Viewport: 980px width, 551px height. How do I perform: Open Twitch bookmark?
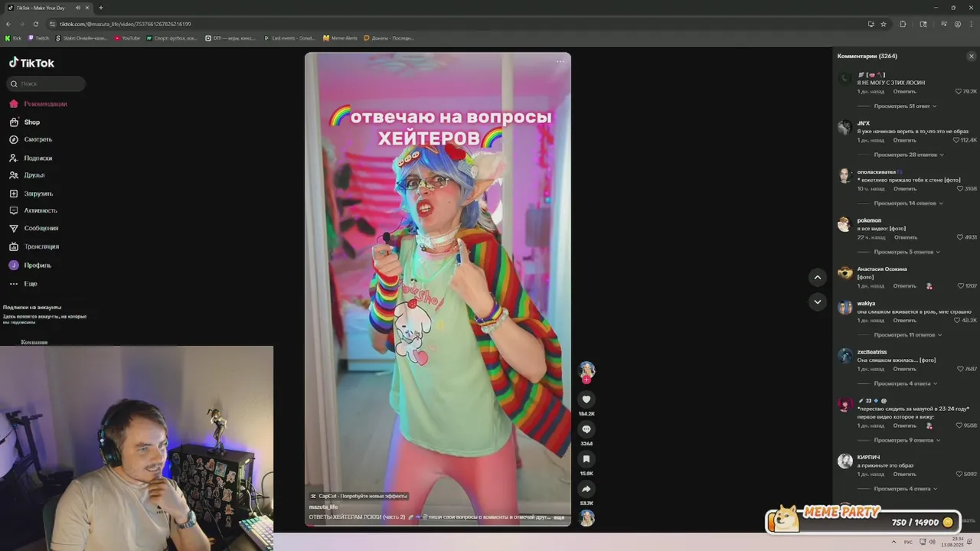[38, 38]
